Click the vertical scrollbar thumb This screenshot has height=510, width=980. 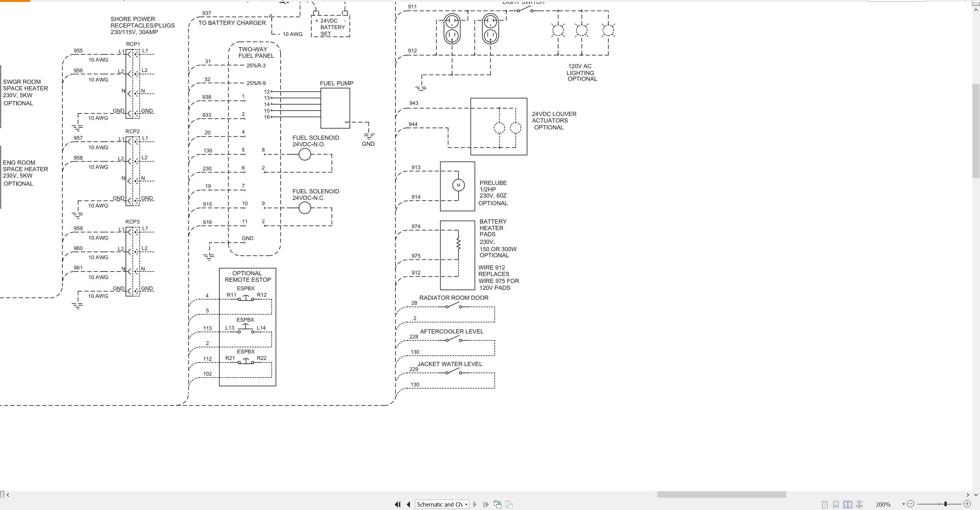pyautogui.click(x=976, y=130)
